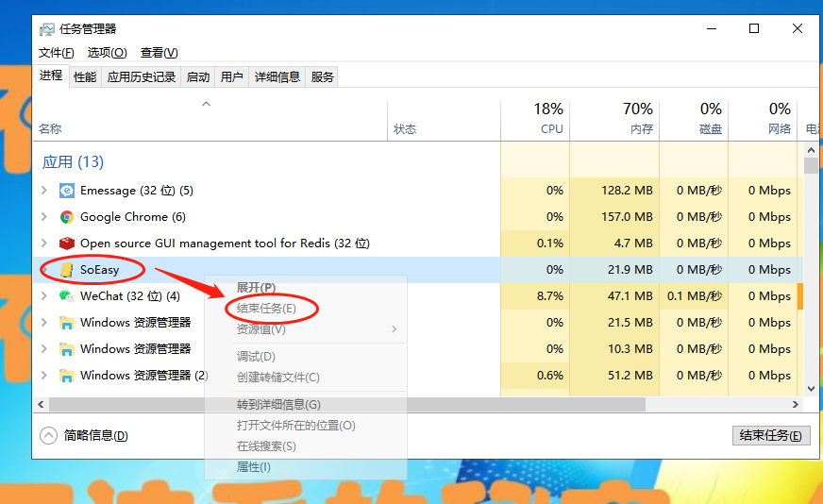Click the Google Chrome icon
Viewport: 823px width, 504px height.
pos(67,217)
